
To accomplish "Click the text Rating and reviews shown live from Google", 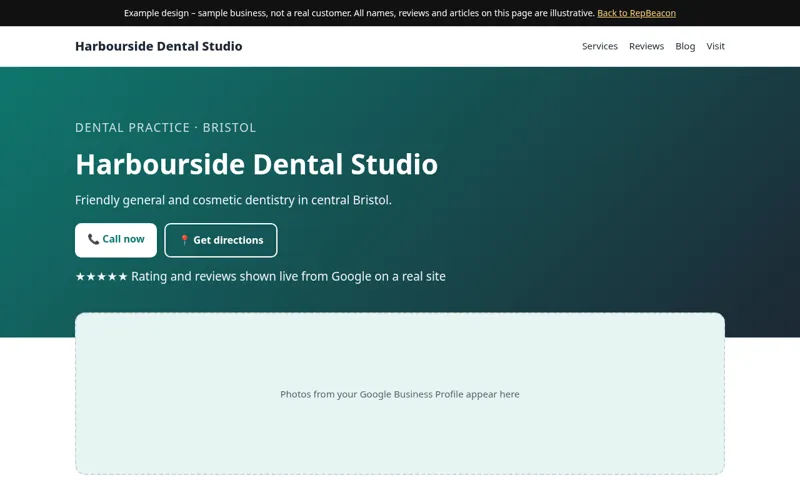I will 288,277.
